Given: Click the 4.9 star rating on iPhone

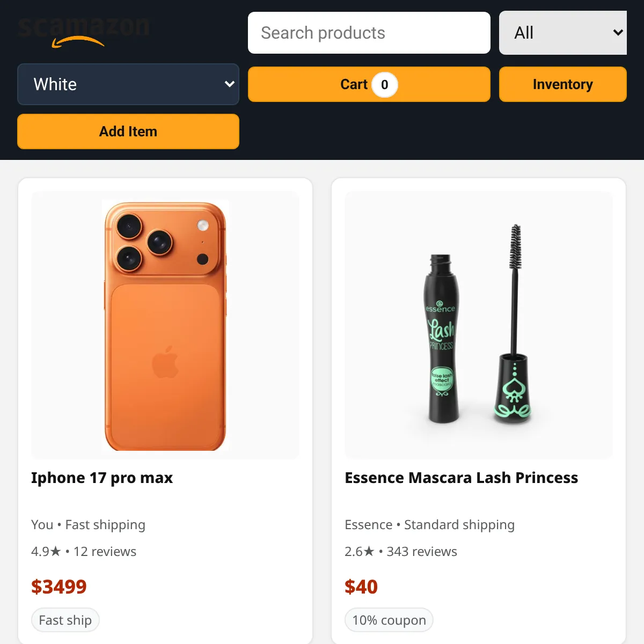Looking at the screenshot, I should coord(46,552).
